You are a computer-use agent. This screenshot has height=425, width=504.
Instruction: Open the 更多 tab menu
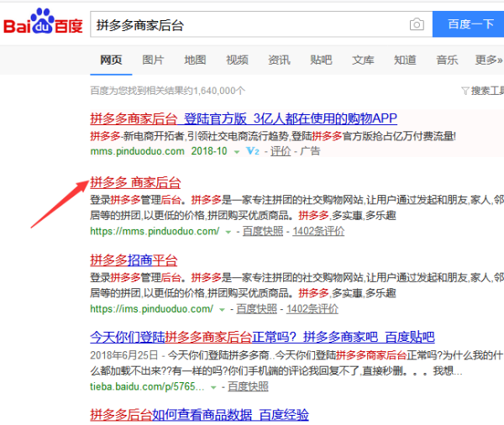pos(489,60)
